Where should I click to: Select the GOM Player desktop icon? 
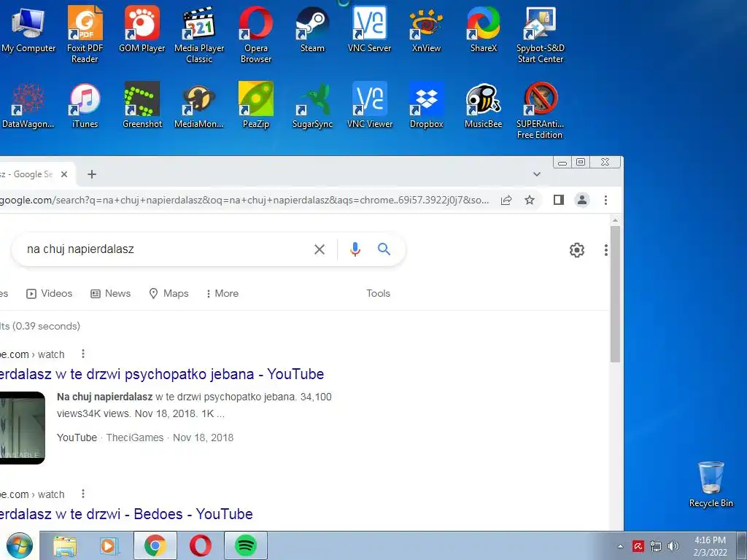142,29
